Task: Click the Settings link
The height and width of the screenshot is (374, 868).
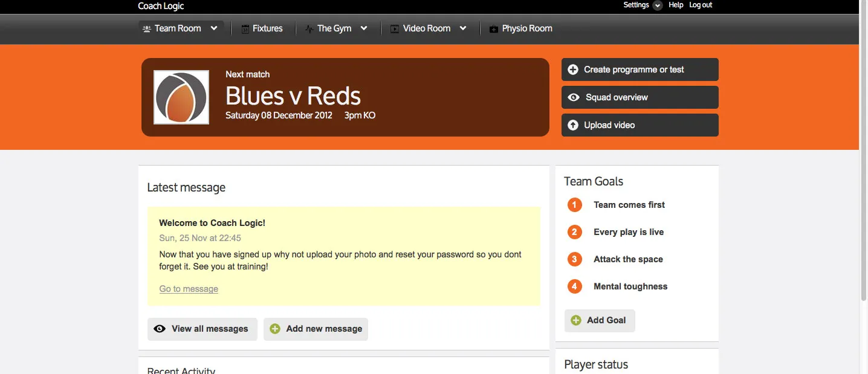Action: [636, 5]
